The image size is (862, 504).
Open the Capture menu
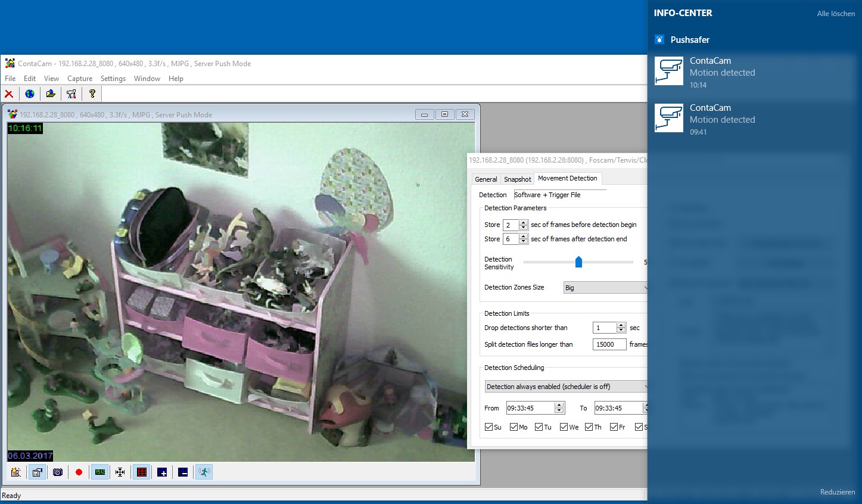pyautogui.click(x=80, y=79)
